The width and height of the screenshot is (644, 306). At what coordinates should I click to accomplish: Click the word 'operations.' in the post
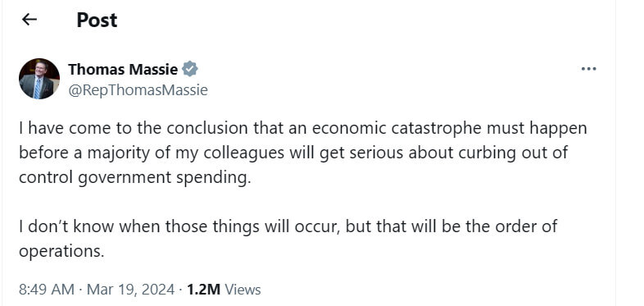point(61,251)
